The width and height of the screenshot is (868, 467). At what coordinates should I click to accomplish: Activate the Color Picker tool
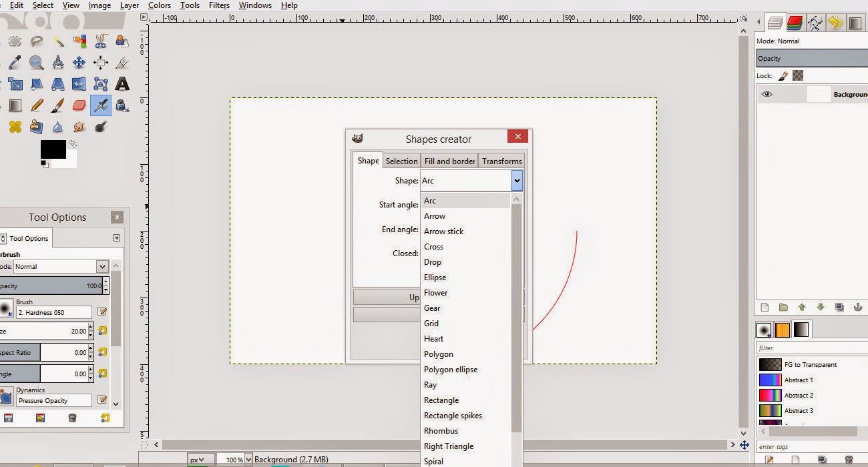click(15, 62)
